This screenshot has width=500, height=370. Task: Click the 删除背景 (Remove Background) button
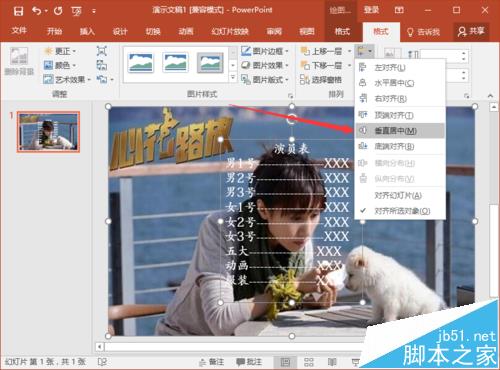[19, 61]
